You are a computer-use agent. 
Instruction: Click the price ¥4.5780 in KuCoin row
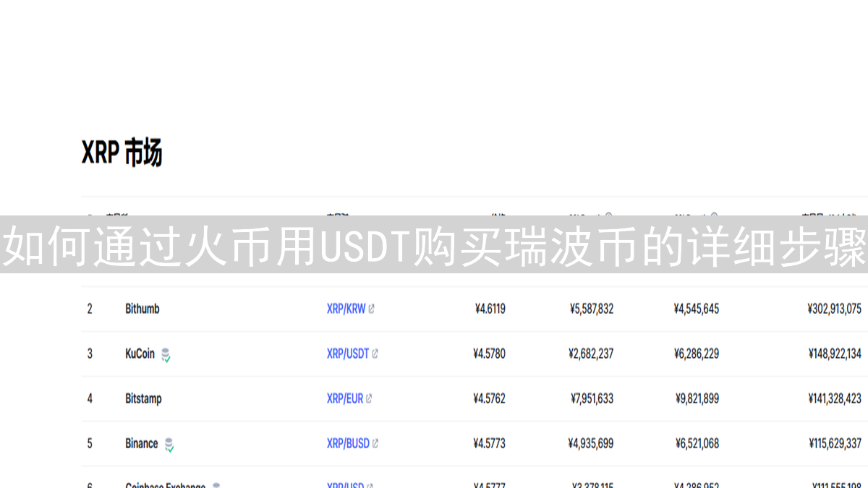pyautogui.click(x=489, y=354)
